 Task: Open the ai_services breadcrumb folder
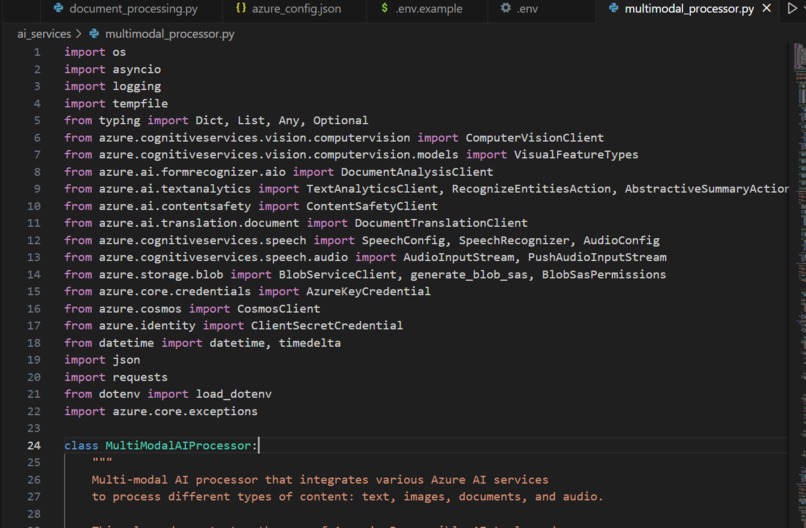point(44,34)
